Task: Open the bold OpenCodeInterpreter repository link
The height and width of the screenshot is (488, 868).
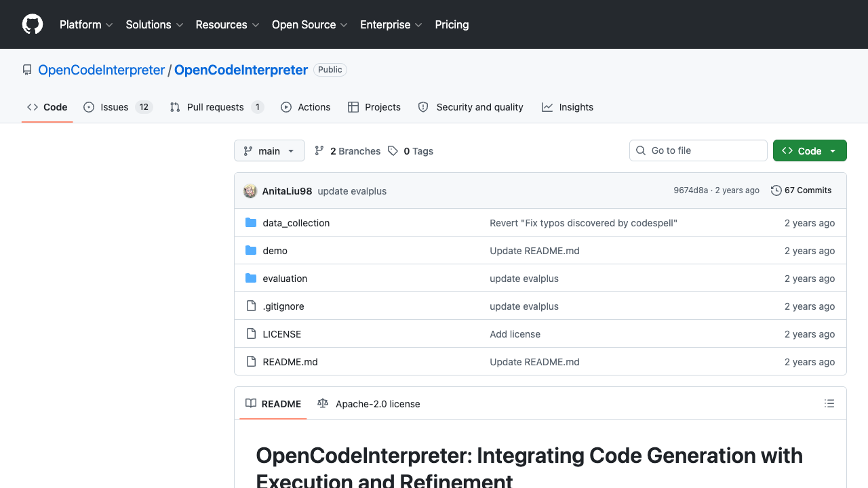Action: [241, 70]
